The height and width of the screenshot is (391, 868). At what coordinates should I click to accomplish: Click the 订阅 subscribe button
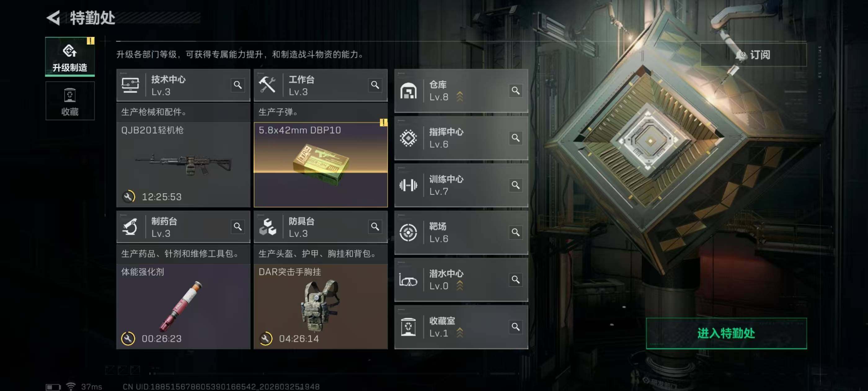point(753,55)
